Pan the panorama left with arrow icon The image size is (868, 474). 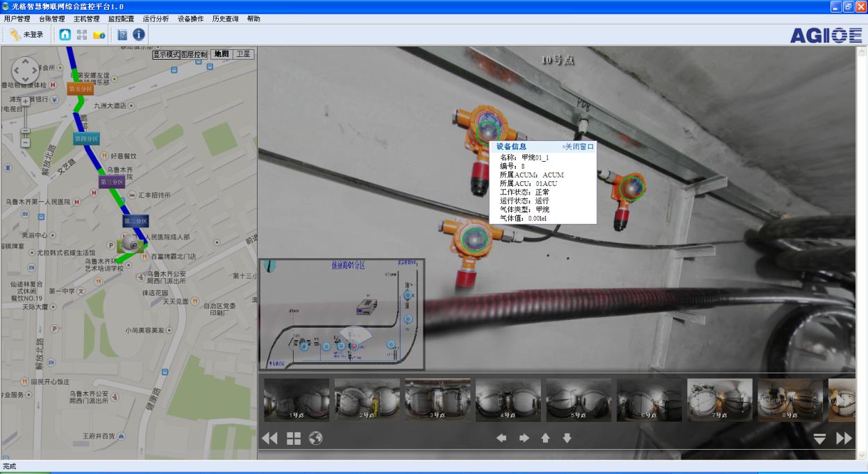pos(501,438)
